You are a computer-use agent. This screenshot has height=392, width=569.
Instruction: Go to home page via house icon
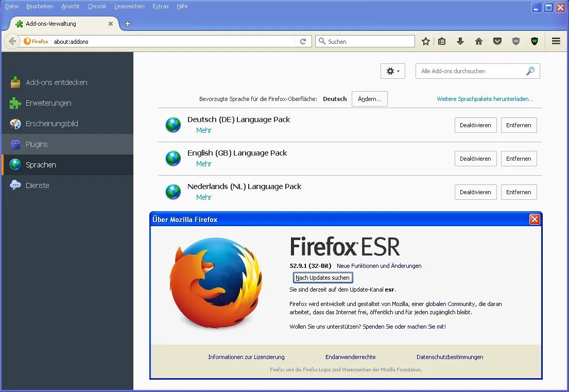coord(479,41)
